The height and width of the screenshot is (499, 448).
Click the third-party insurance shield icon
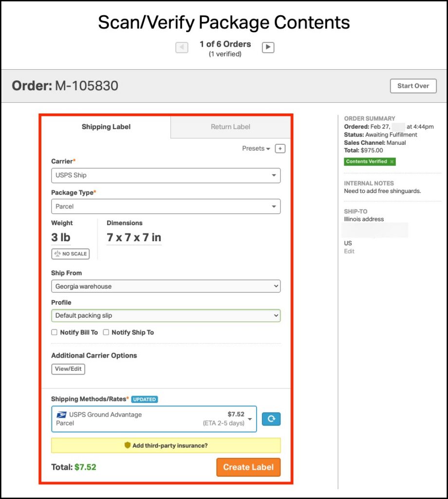(128, 445)
